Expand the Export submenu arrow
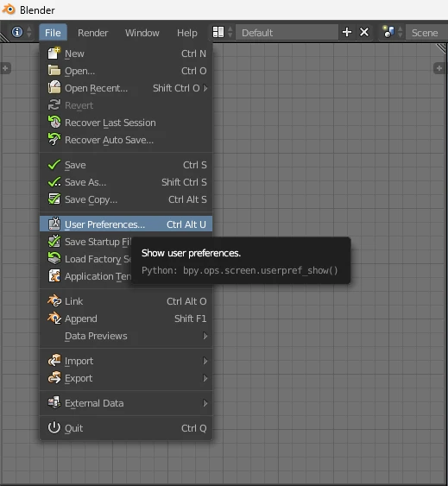Image resolution: width=448 pixels, height=486 pixels. coord(205,378)
